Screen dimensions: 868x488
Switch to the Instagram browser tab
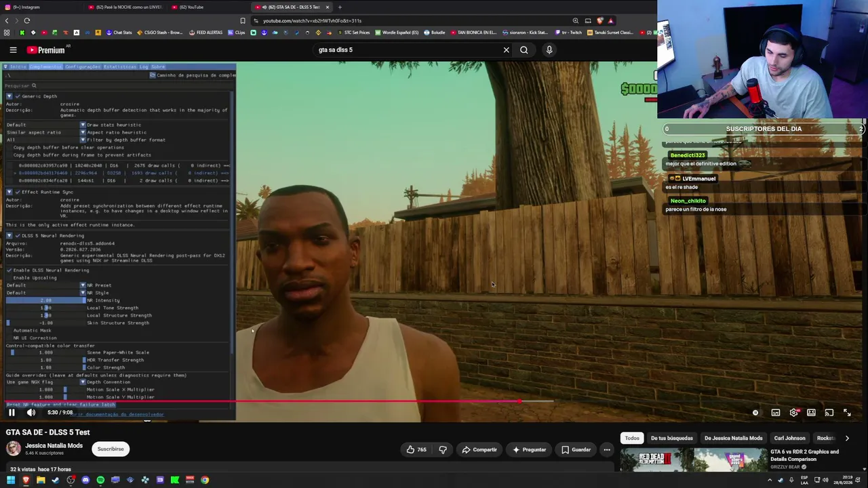[41, 7]
